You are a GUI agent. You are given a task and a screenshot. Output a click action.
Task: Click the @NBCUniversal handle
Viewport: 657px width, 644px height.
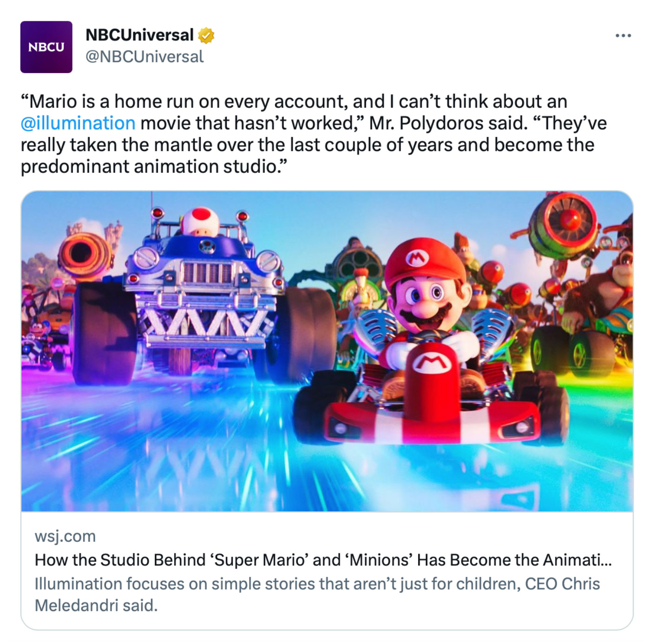point(145,57)
